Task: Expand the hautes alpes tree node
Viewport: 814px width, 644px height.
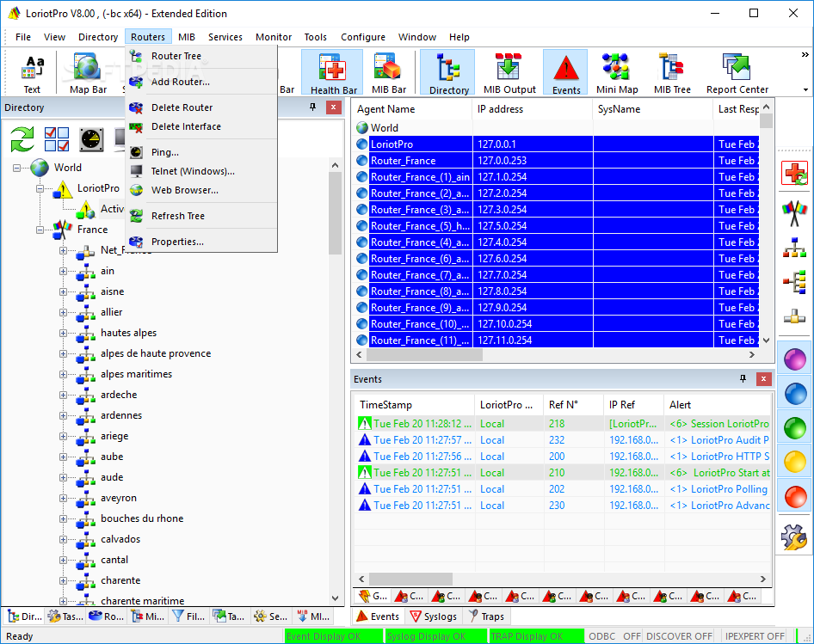Action: click(x=63, y=333)
